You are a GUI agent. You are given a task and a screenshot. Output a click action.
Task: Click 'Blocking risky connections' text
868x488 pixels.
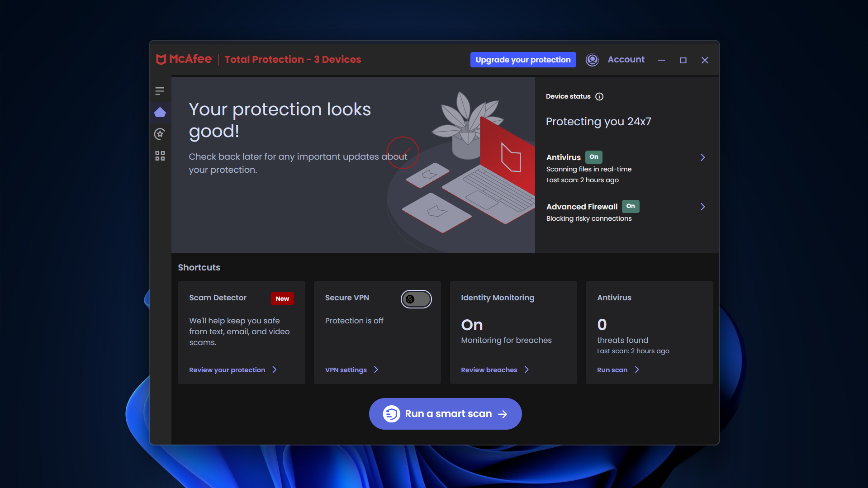pos(589,218)
